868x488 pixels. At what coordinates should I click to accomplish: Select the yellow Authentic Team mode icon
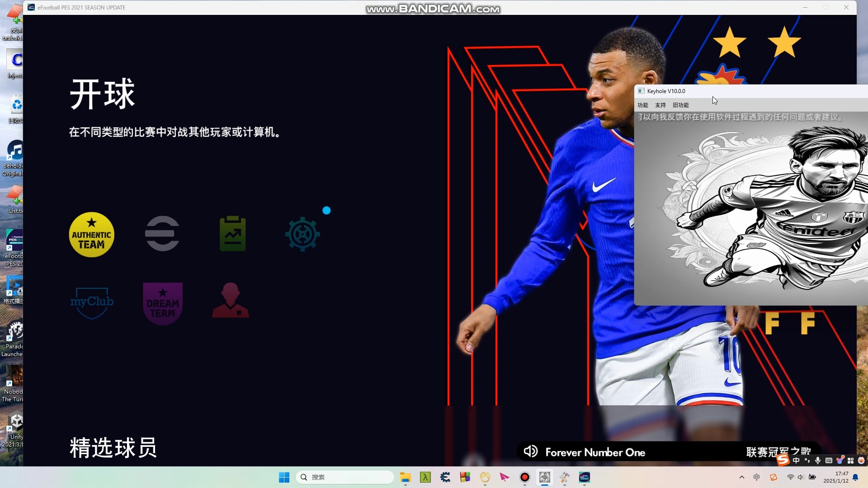pyautogui.click(x=91, y=234)
